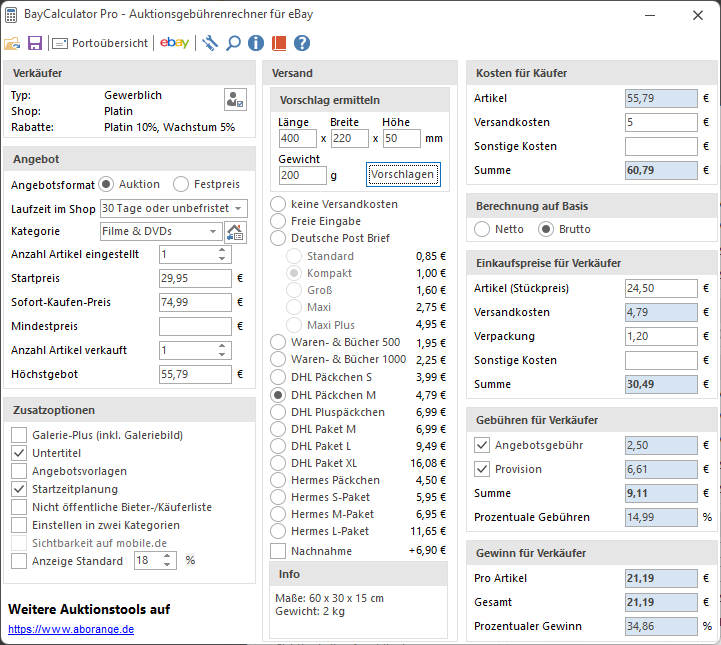Increase Anzahl Artikel eingestellt value
The height and width of the screenshot is (645, 721).
222,250
